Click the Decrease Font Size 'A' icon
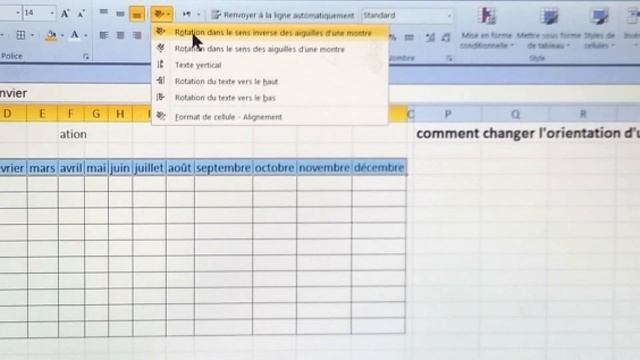Screen dimensions: 640x360 click(81, 14)
